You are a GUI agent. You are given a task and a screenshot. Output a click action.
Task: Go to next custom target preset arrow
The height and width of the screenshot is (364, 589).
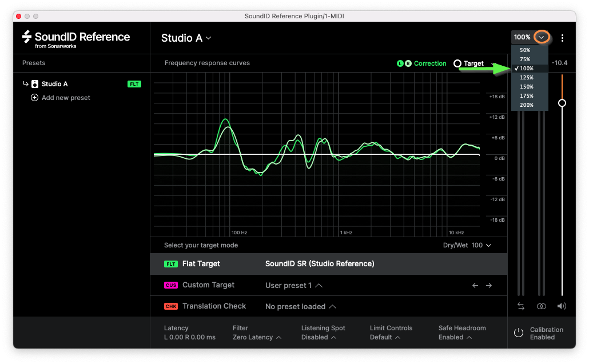[489, 286]
